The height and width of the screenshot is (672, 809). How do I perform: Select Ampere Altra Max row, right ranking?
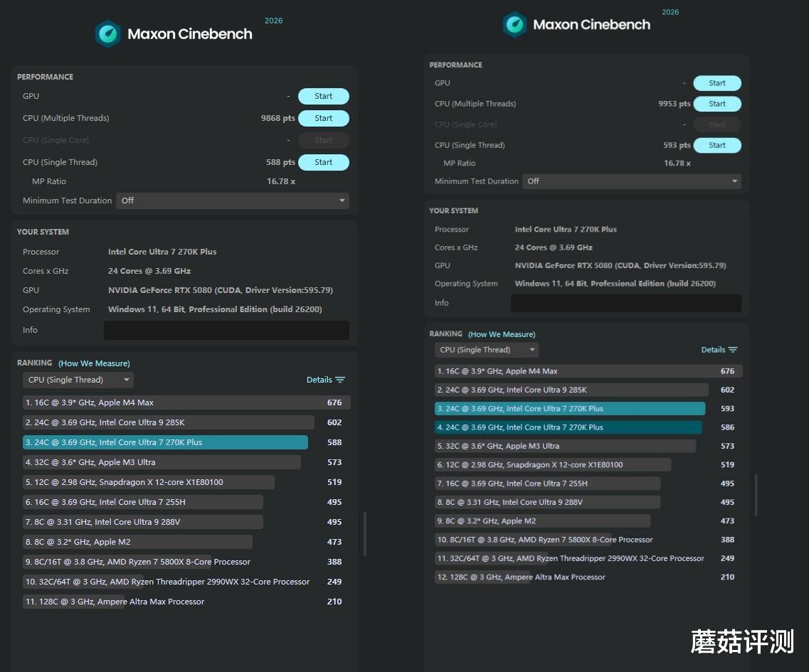(588, 577)
